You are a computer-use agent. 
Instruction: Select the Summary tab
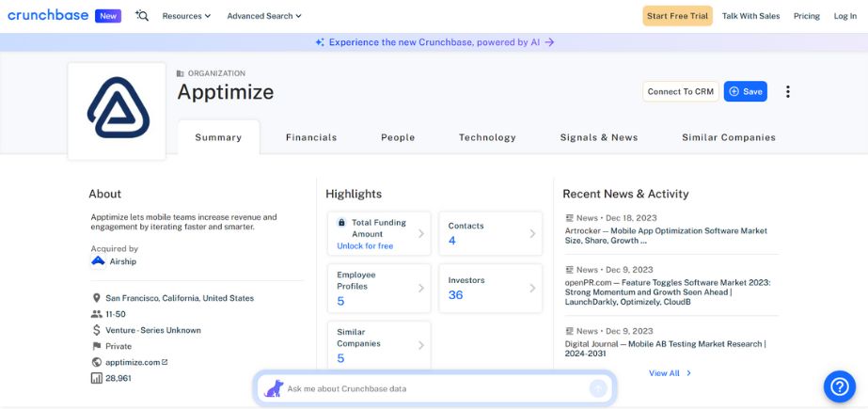(x=218, y=137)
